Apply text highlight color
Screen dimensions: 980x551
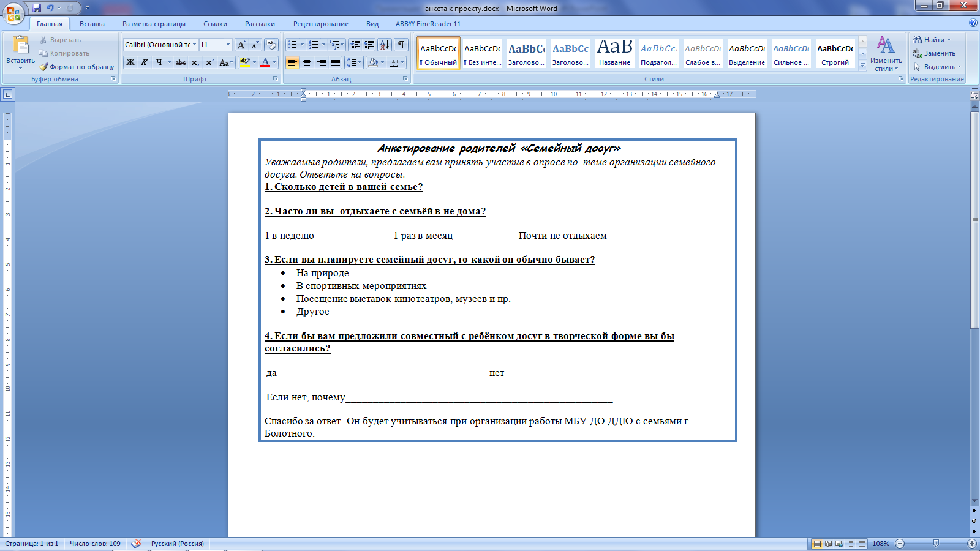point(244,62)
